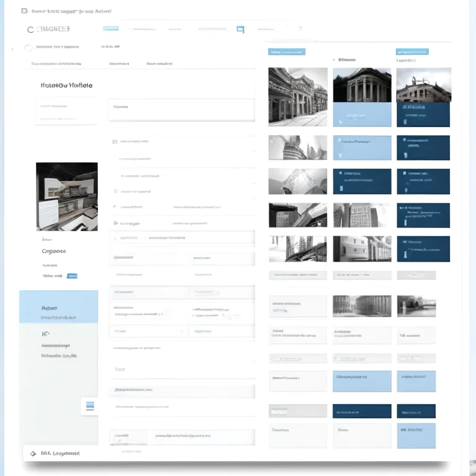476x476 pixels.
Task: Toggle the small blue badge under the photo
Action: [x=72, y=276]
